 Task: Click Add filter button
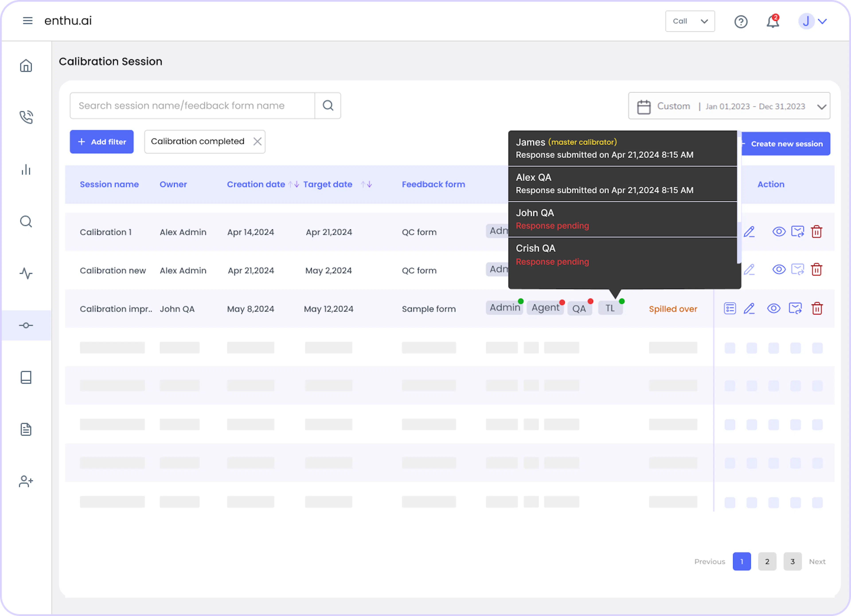coord(101,142)
